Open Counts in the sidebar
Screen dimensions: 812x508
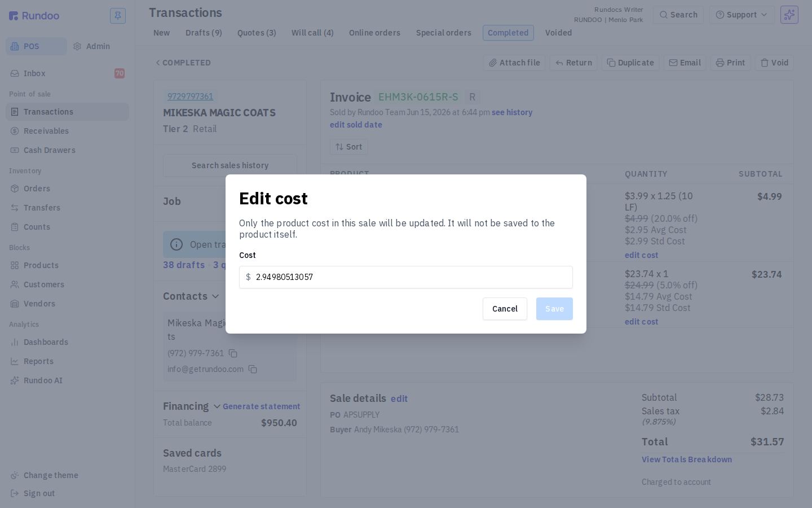67,227
